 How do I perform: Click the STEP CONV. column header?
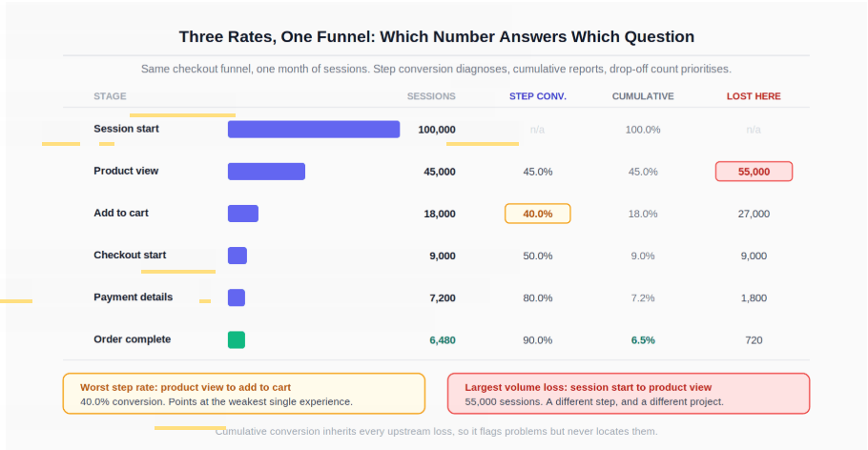(538, 96)
